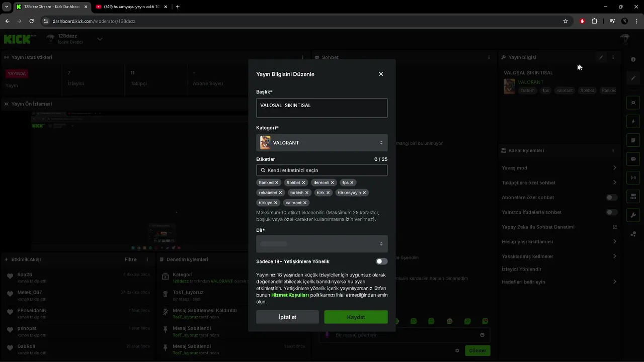Reload the page
Screen dimensions: 644x362
pyautogui.click(x=31, y=21)
